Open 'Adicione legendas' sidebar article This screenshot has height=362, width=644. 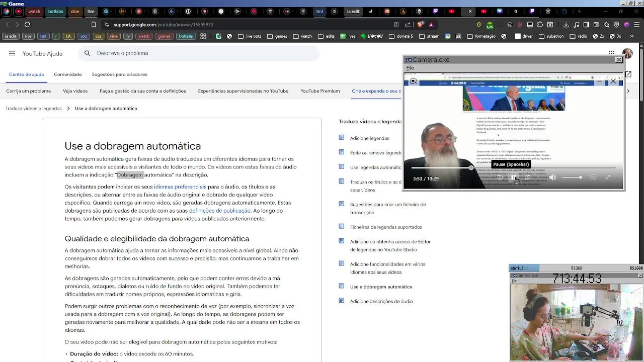(x=370, y=138)
